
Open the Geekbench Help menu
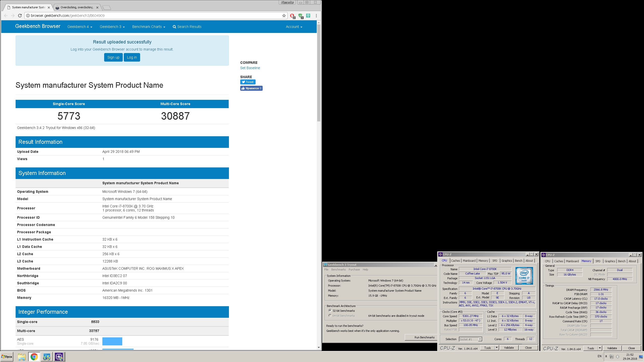click(x=365, y=269)
